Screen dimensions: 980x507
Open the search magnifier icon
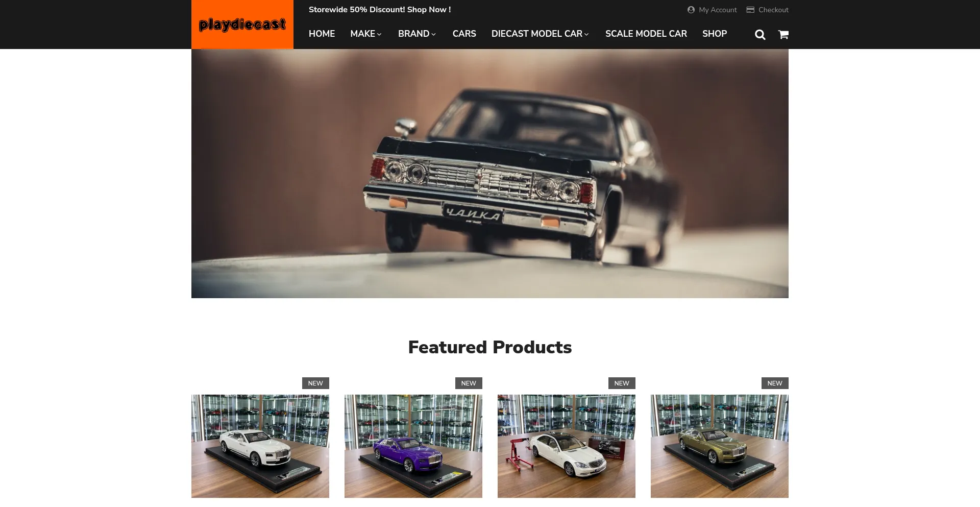(x=760, y=34)
